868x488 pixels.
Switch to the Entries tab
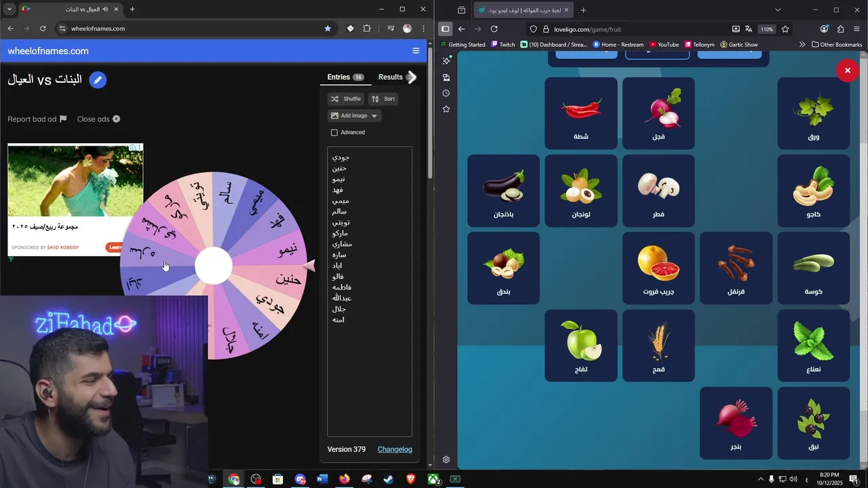tap(345, 77)
